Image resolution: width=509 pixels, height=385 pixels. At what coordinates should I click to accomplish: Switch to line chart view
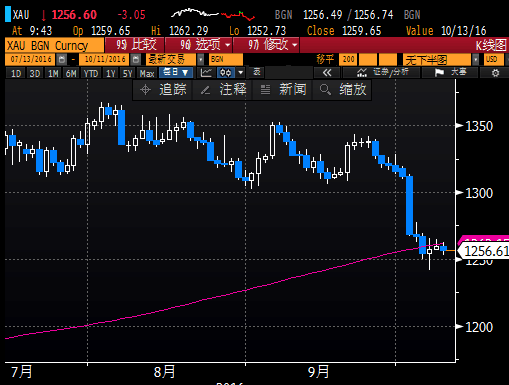(206, 72)
